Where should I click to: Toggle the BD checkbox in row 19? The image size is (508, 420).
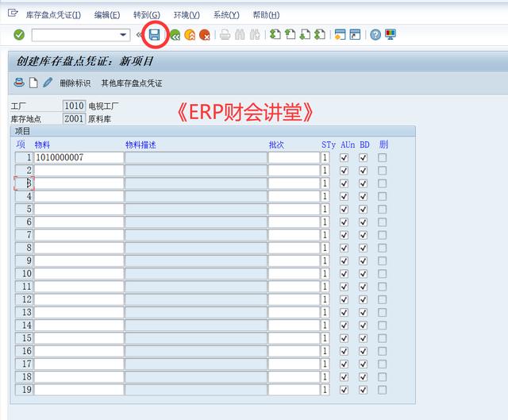coord(363,390)
